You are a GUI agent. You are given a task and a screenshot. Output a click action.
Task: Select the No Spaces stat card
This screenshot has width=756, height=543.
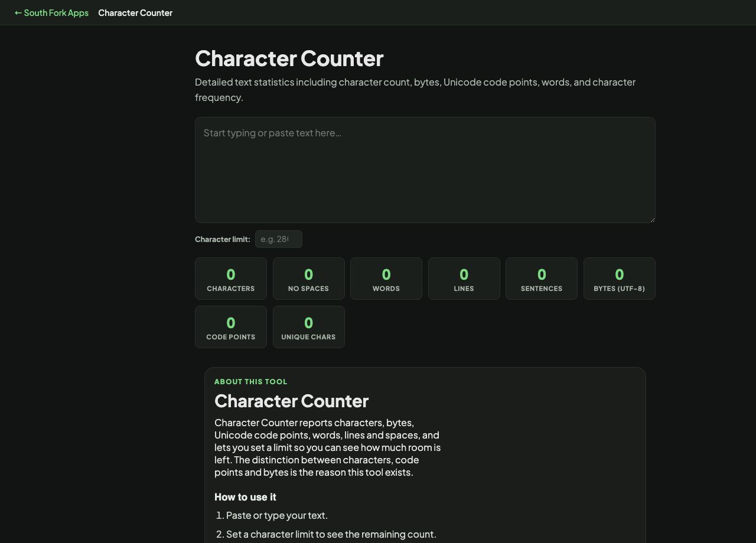(x=309, y=279)
